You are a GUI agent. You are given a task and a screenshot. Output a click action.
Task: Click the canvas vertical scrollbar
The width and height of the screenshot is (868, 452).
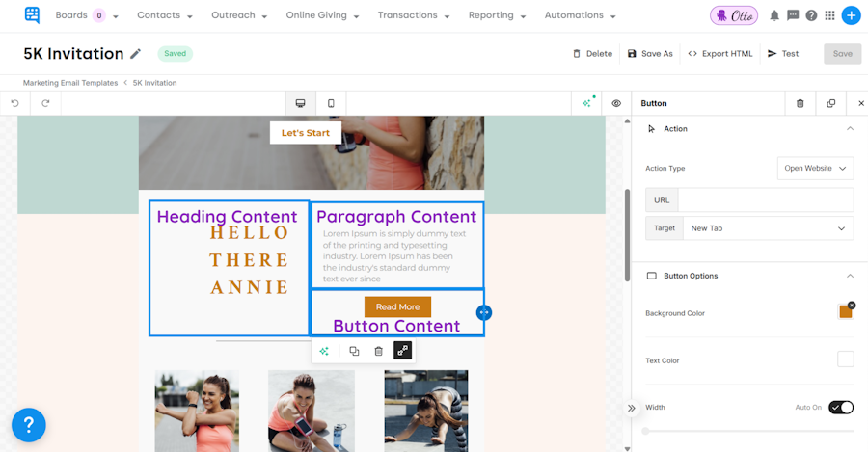coord(627,235)
